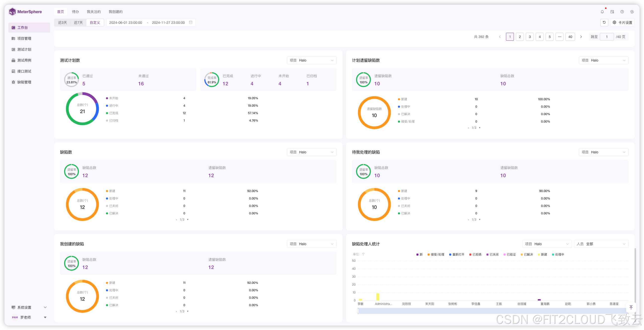Click the teal 处理中 legend swatch in 缺陷处理人统计
The image size is (644, 330).
click(x=553, y=255)
